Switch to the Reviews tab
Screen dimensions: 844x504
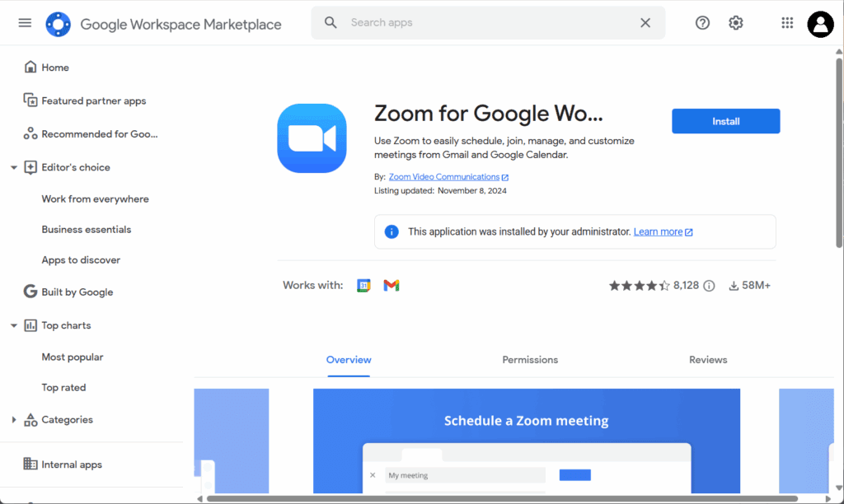click(708, 360)
